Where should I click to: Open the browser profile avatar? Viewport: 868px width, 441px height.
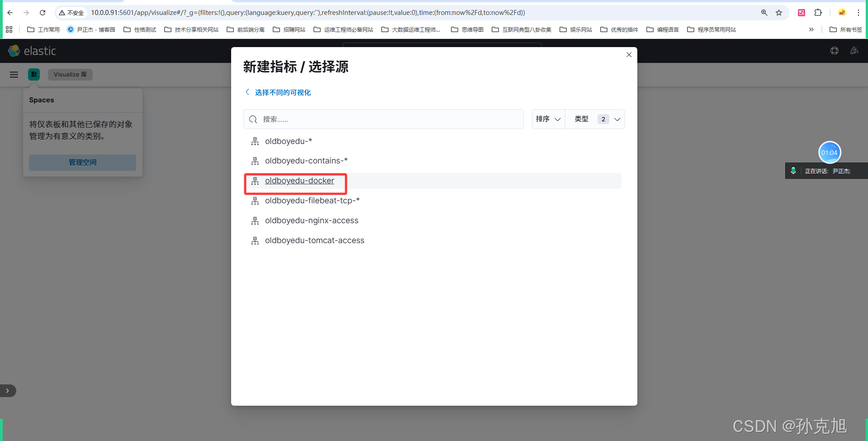coord(842,13)
